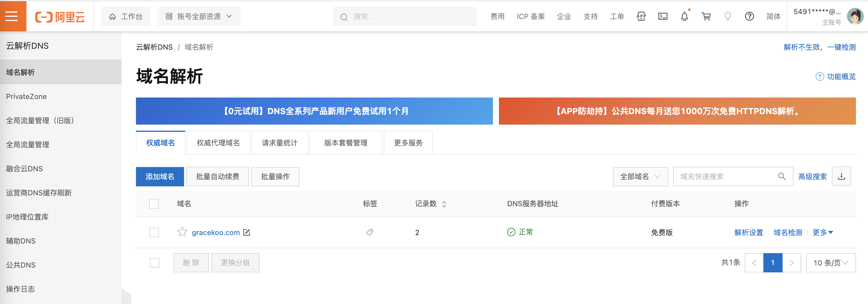
Task: Click the 域名快速搜索 input field
Action: point(725,176)
